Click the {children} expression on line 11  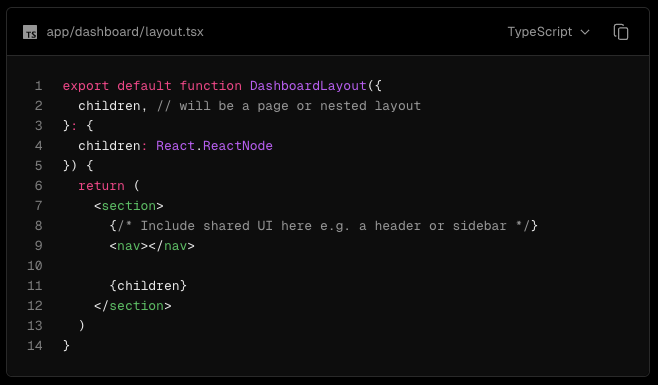[148, 286]
